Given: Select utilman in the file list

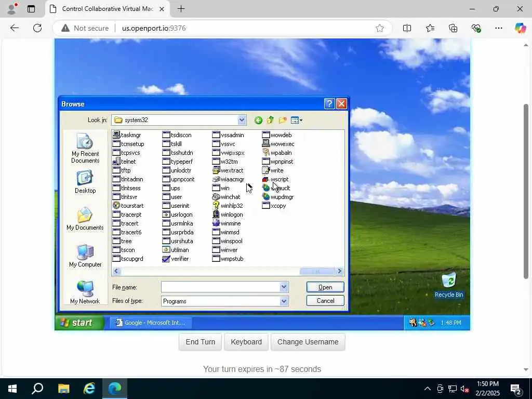Looking at the screenshot, I should [176, 250].
